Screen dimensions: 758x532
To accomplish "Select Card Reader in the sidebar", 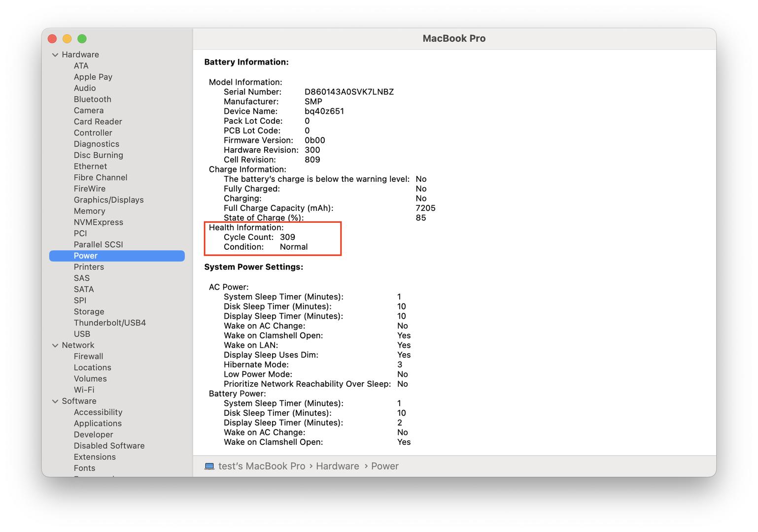I will click(98, 122).
